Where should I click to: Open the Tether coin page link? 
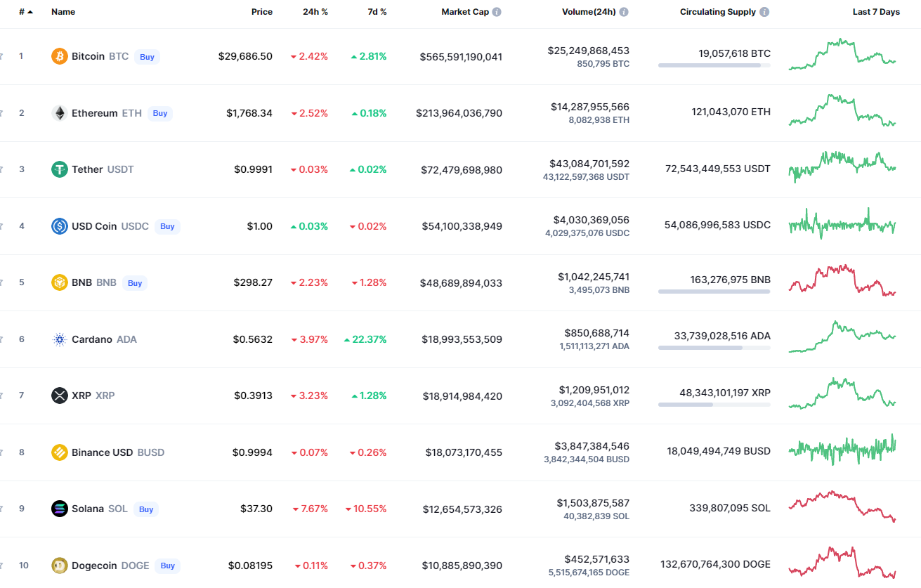tap(103, 169)
